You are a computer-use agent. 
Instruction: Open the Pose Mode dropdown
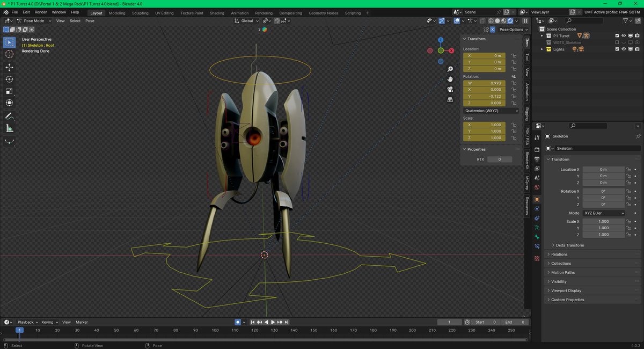(x=33, y=21)
